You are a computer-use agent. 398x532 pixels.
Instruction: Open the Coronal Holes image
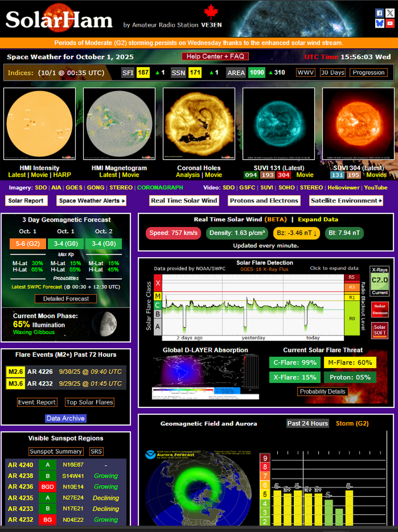(x=199, y=124)
